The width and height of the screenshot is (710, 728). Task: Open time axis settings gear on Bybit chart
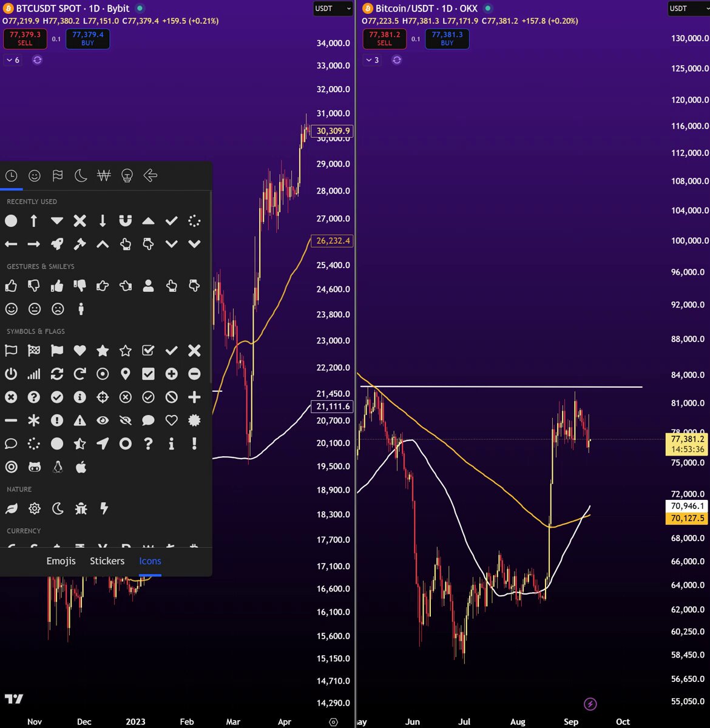pos(333,722)
